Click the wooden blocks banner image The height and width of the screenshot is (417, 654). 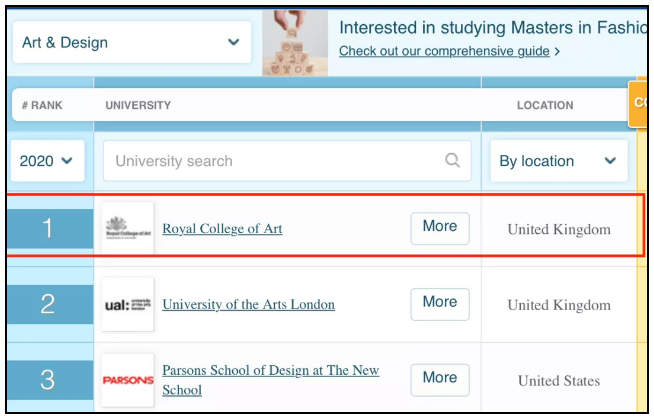coord(295,43)
